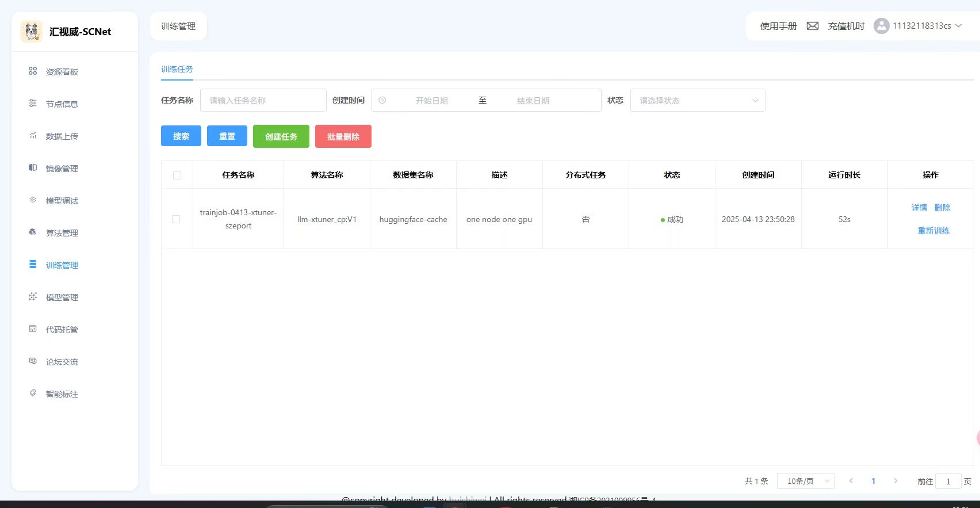Click the 任务名称 search input field
This screenshot has width=980, height=508.
coord(263,100)
